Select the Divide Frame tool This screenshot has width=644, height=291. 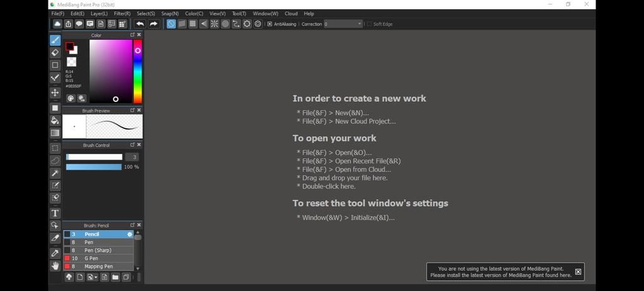tap(55, 238)
